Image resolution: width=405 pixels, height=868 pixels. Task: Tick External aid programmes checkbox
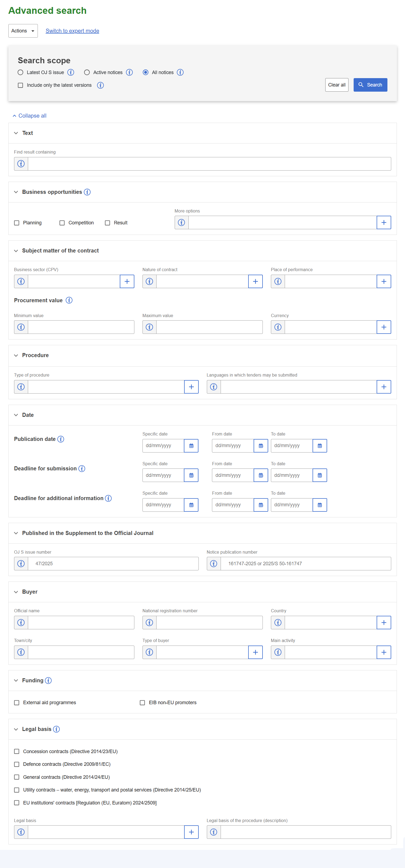click(x=16, y=703)
